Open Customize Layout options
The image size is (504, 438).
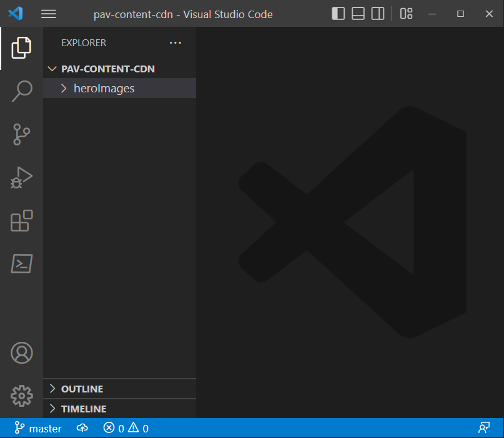tap(406, 14)
